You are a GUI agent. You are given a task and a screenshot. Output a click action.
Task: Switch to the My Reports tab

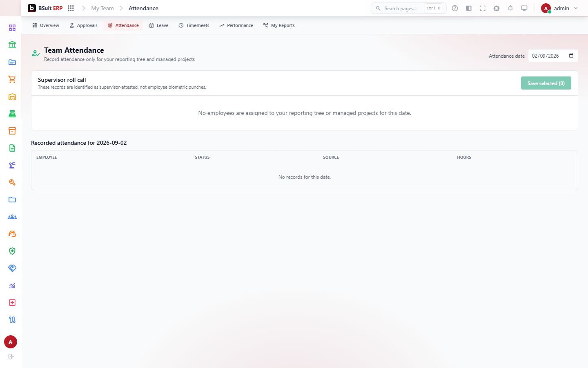pyautogui.click(x=279, y=25)
